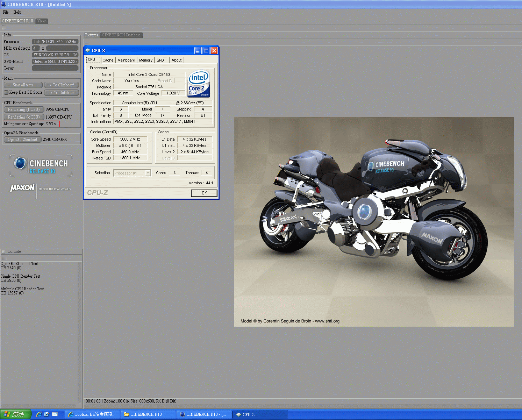Select the CPU tab in CPU-Z
The height and width of the screenshot is (420, 522).
[93, 60]
